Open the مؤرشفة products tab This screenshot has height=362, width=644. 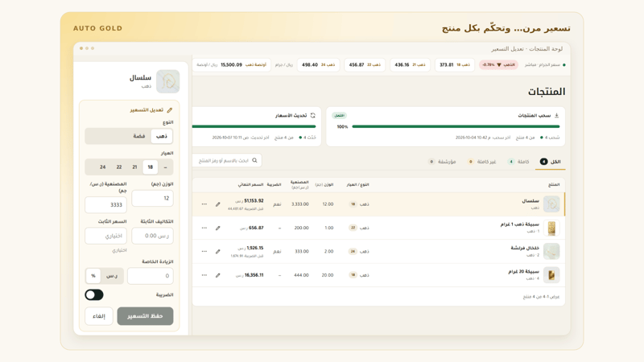pos(442,162)
